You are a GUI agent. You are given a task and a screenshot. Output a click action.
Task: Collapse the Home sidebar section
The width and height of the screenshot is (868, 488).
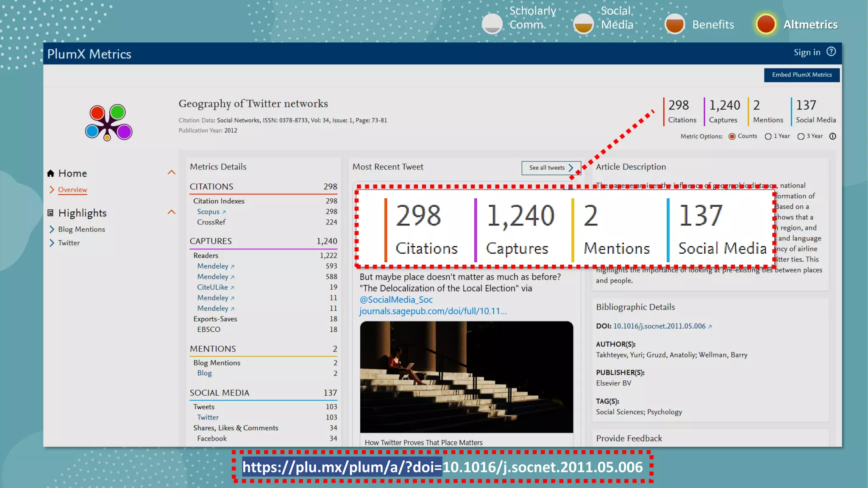(171, 172)
